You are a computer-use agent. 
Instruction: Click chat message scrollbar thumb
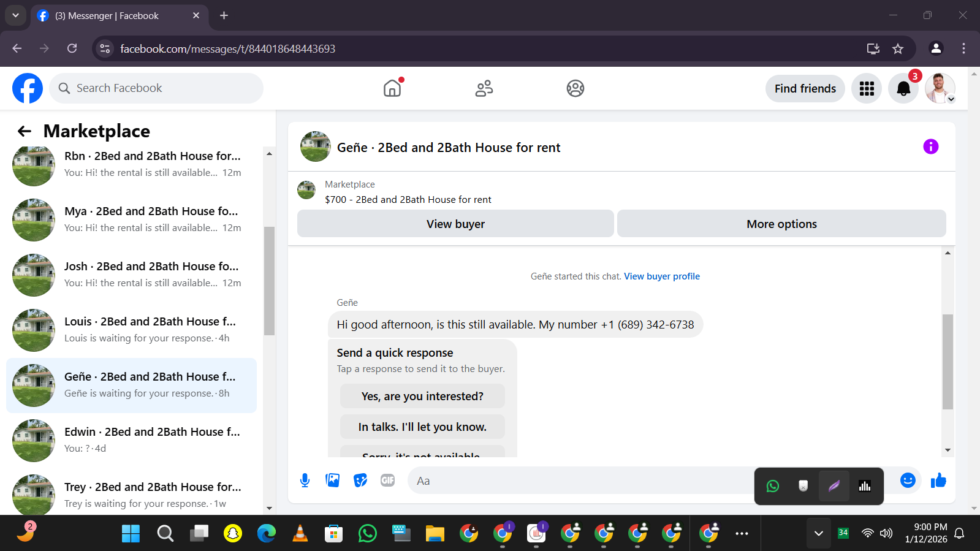(948, 362)
